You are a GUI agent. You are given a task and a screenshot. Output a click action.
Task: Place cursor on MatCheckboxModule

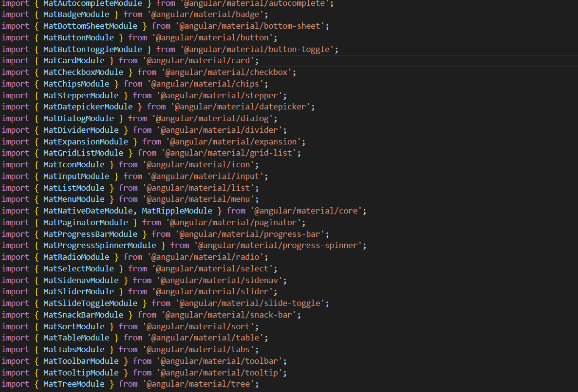[83, 72]
